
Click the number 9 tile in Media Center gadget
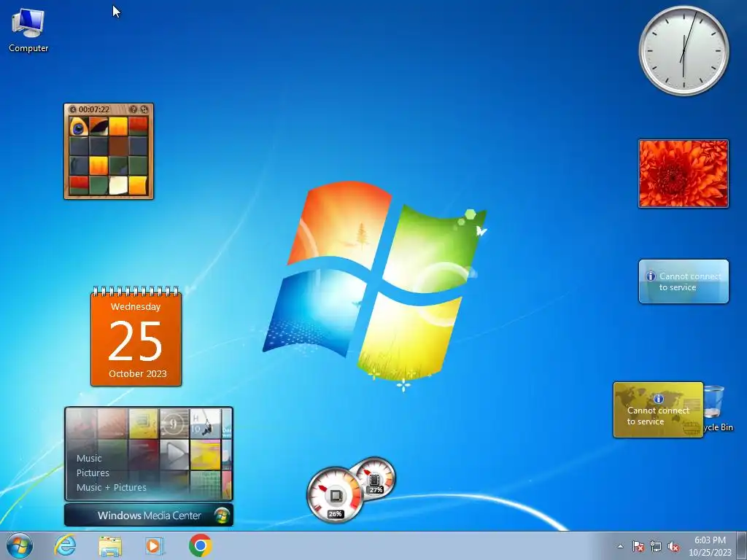click(174, 424)
